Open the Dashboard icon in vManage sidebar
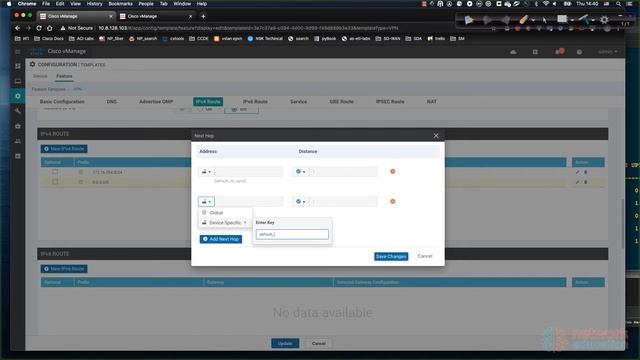Screen dimensions: 640x360 tap(18, 66)
